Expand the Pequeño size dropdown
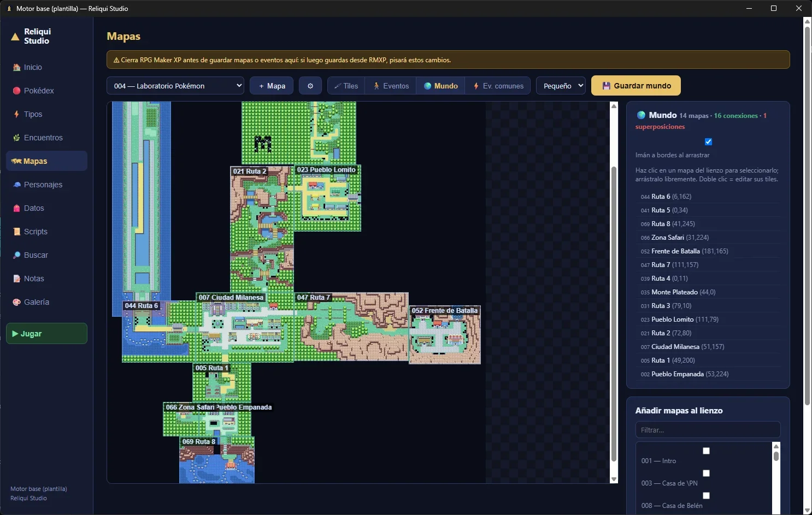This screenshot has width=812, height=515. point(561,86)
